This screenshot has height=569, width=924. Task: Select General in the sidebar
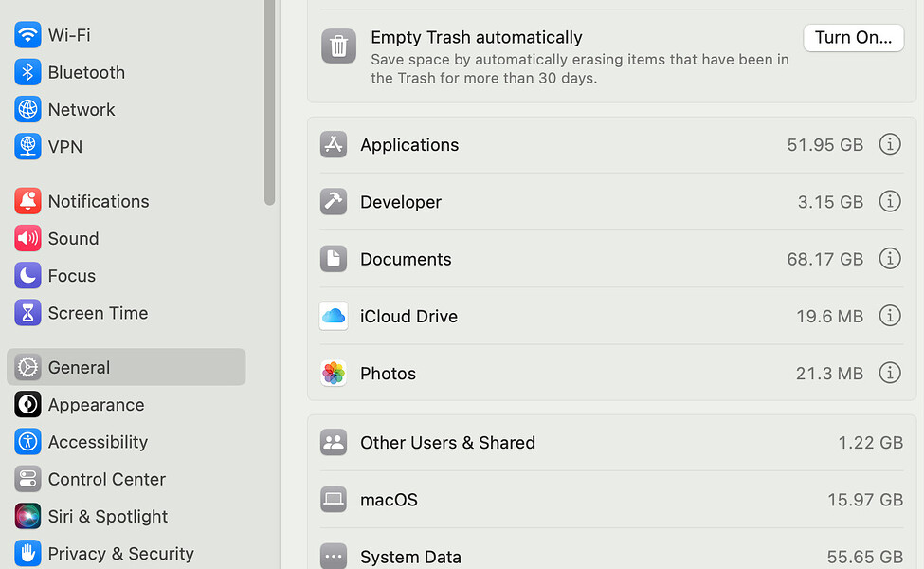pos(126,367)
